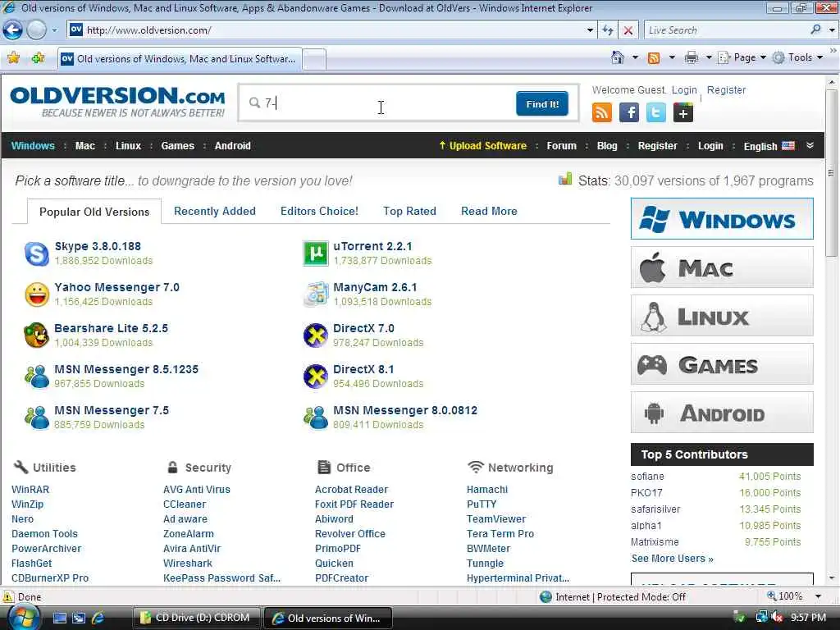Click Internet Explorer quick launch icon

[98, 618]
